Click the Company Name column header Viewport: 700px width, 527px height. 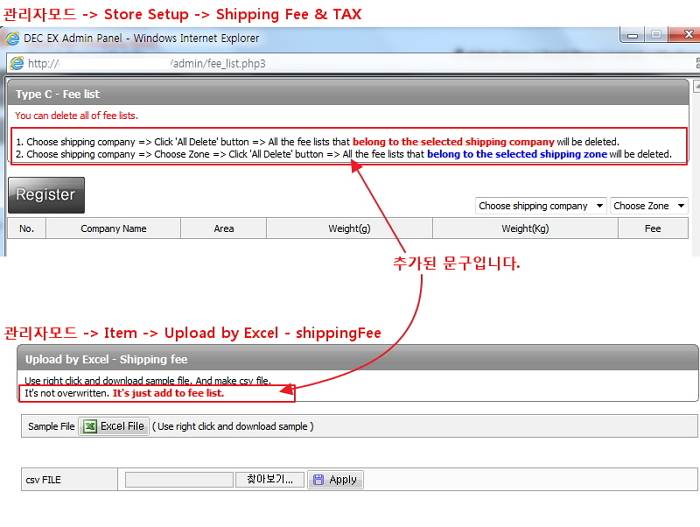coord(113,229)
